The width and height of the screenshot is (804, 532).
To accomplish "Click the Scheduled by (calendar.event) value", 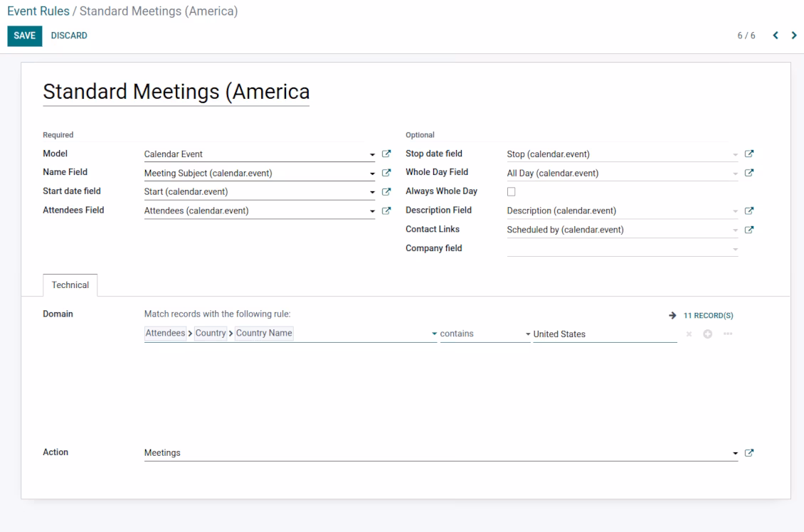I will tap(565, 230).
